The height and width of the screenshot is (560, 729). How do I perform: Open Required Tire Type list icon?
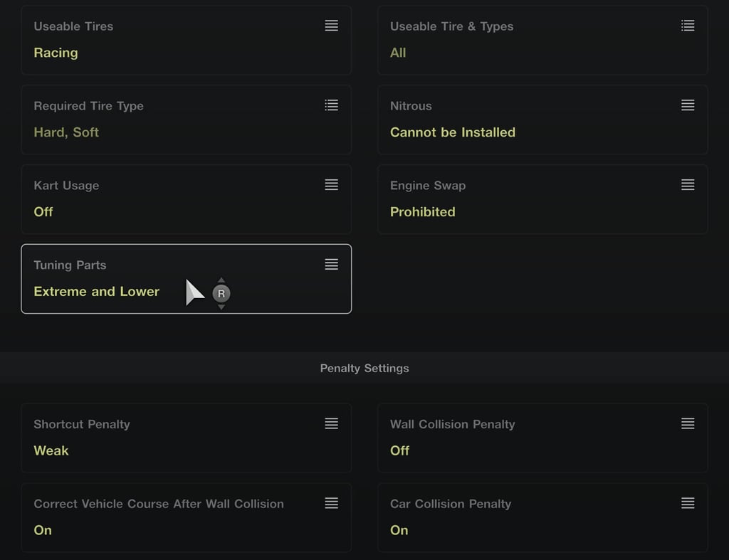tap(332, 105)
